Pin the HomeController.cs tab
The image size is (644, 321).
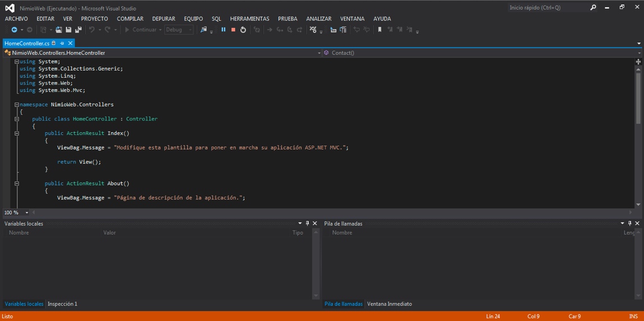click(62, 43)
